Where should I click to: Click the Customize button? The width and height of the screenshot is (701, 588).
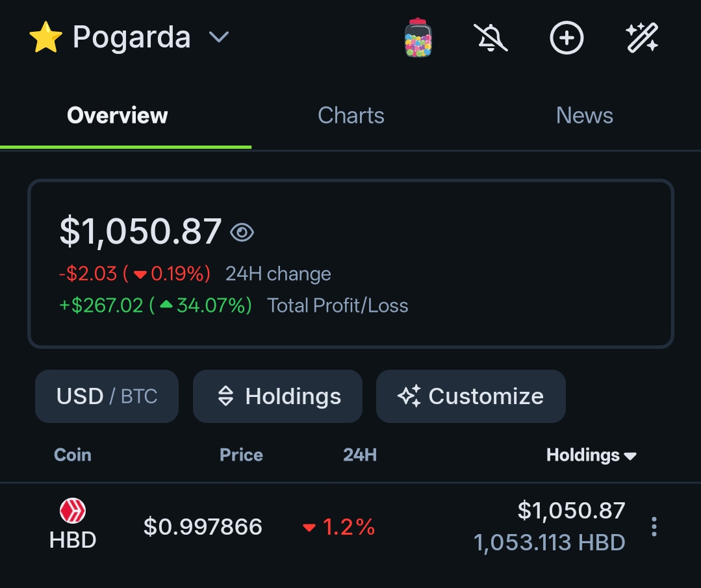click(471, 396)
